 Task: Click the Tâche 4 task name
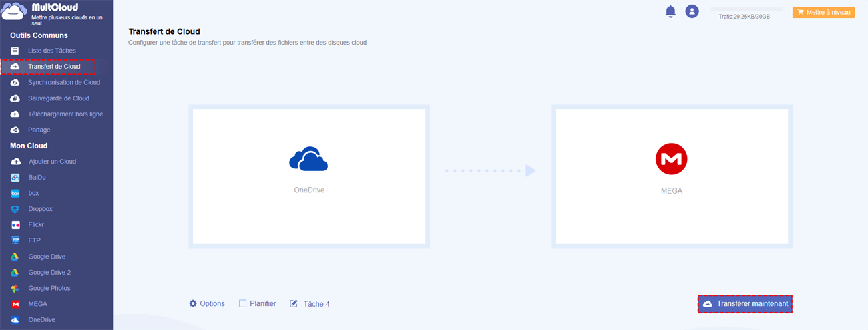[x=316, y=304]
